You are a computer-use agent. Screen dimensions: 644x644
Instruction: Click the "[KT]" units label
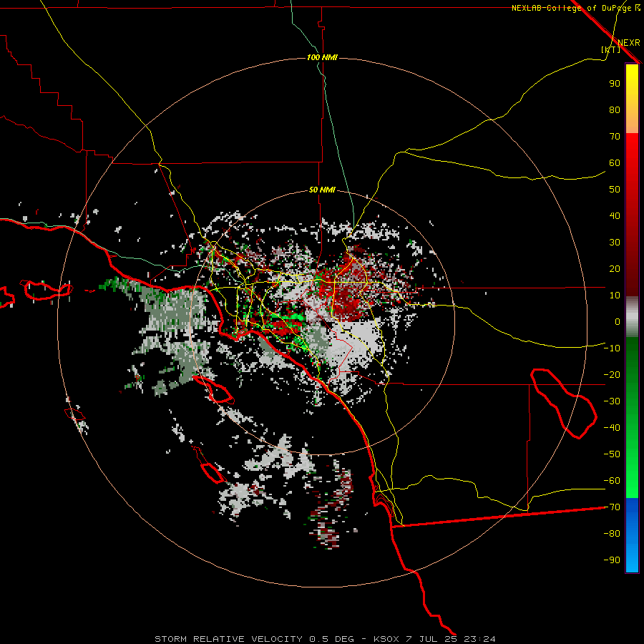click(x=611, y=49)
